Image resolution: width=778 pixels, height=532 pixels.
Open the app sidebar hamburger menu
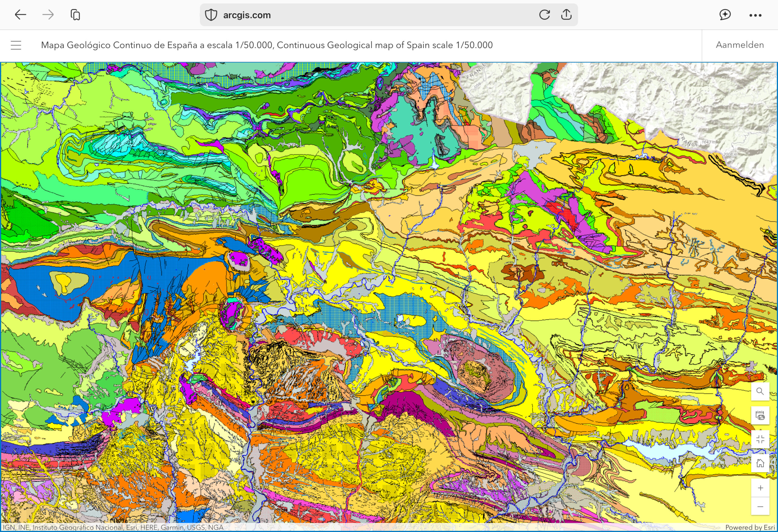pos(15,45)
